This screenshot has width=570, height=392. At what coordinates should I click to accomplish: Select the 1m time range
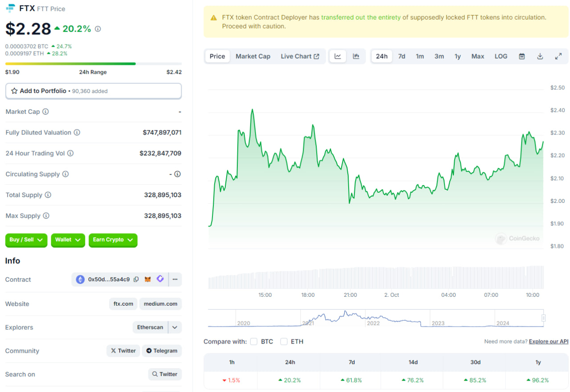420,57
